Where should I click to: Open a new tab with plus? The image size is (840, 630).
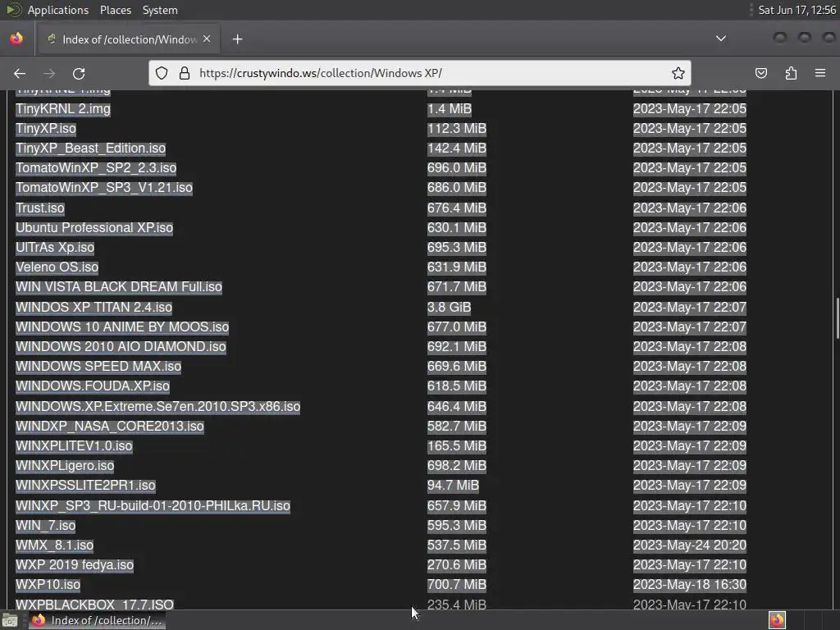click(x=237, y=39)
